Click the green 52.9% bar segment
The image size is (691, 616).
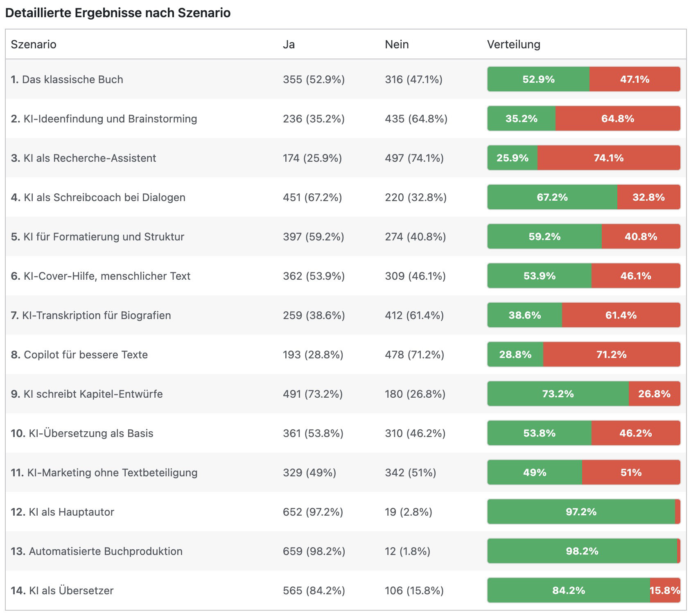coord(538,79)
